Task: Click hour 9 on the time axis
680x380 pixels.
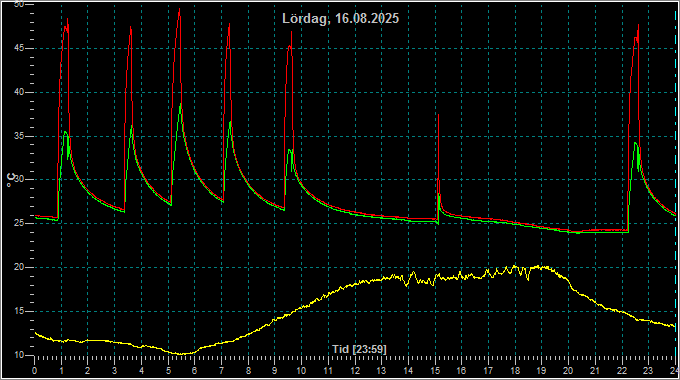Action: (275, 371)
